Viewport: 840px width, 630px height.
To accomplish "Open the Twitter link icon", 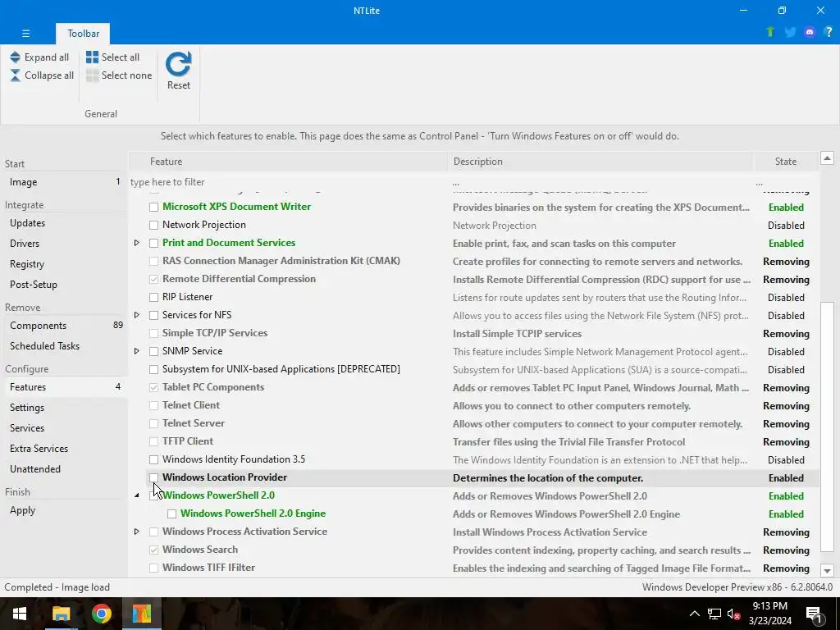I will [x=790, y=32].
